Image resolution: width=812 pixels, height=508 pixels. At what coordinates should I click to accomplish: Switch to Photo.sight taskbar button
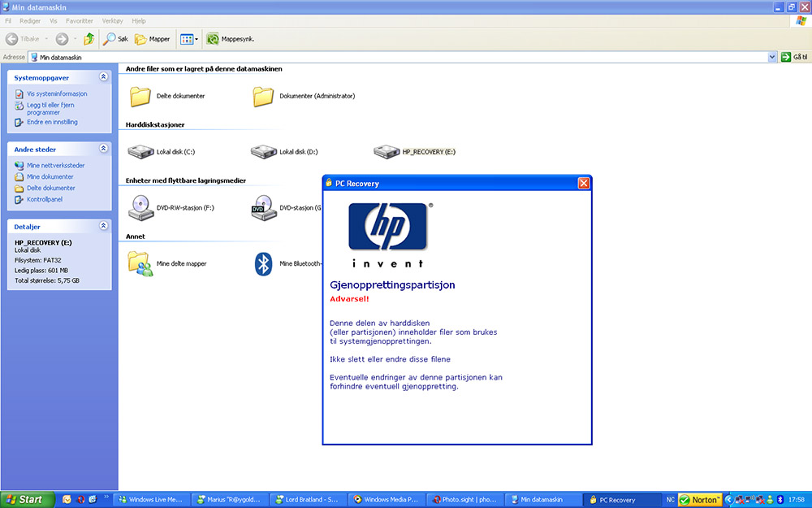464,500
